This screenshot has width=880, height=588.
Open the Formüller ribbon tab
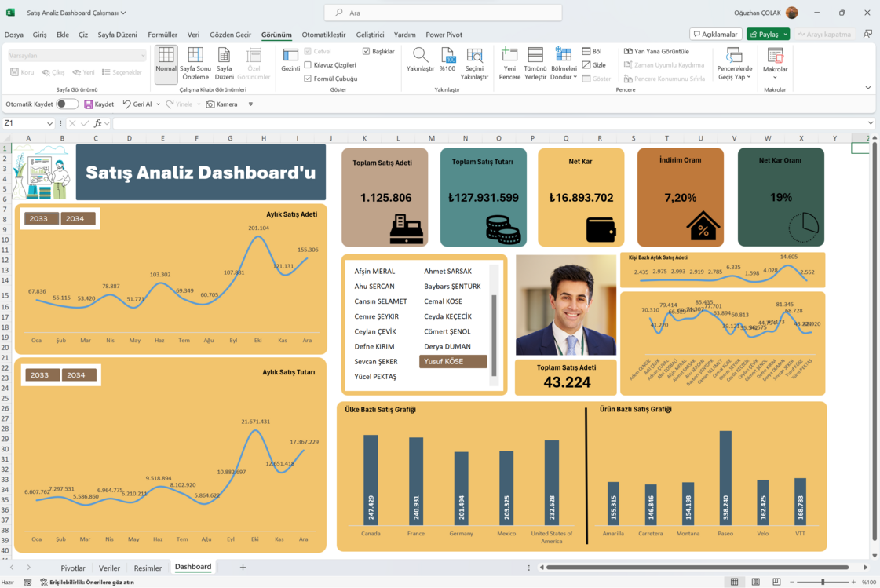click(162, 35)
